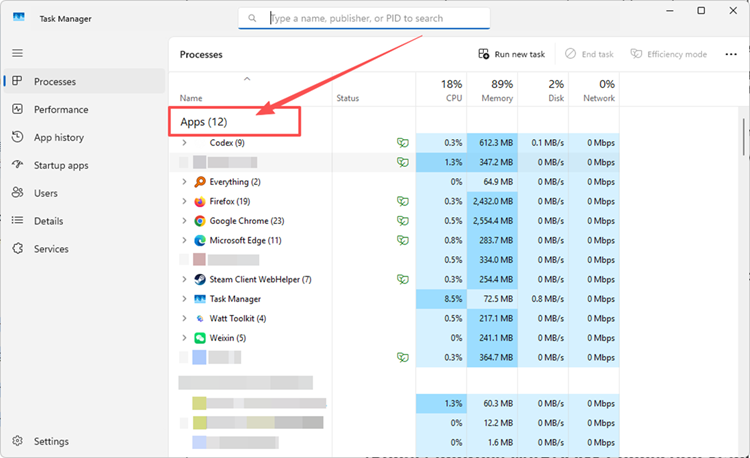Click the Task Manager title bar icon
This screenshot has width=750, height=458.
[19, 18]
